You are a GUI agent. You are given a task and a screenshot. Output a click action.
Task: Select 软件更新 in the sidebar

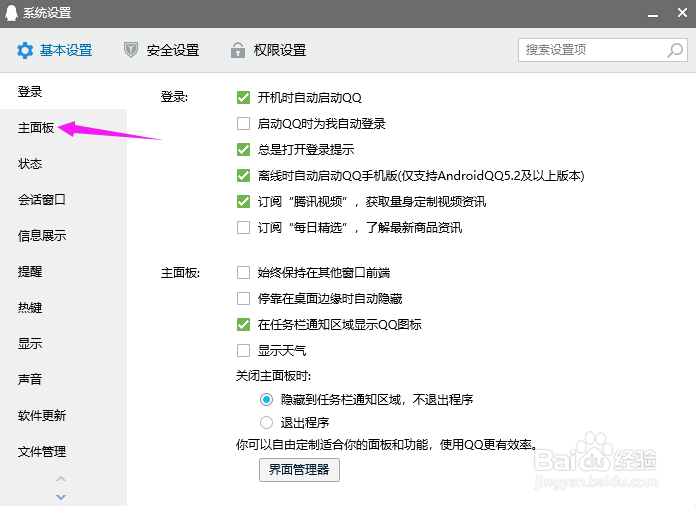pyautogui.click(x=63, y=415)
